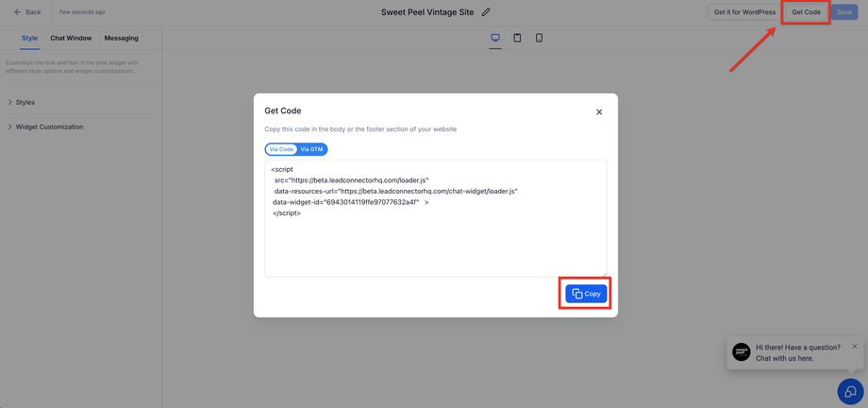
Task: Click the text area resize handle
Action: coord(604,274)
